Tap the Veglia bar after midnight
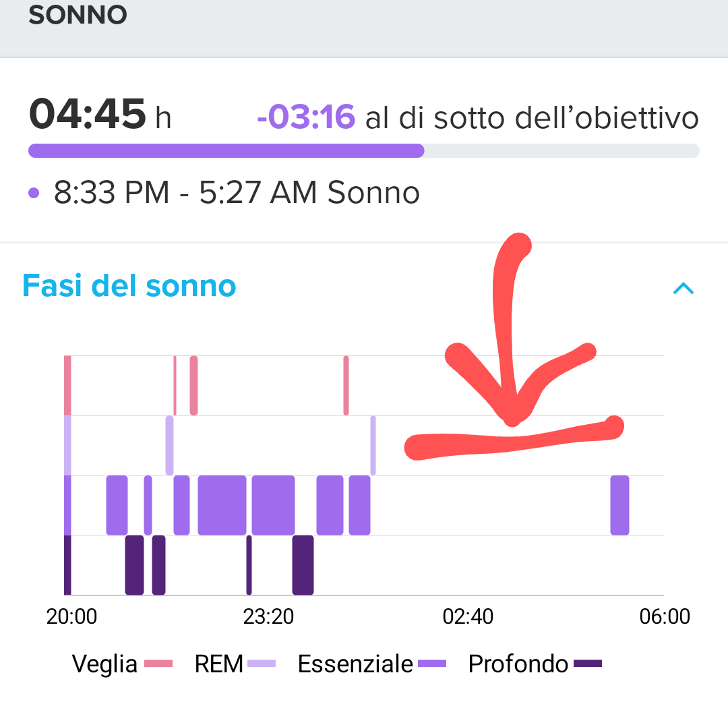The width and height of the screenshot is (728, 702). [x=346, y=386]
